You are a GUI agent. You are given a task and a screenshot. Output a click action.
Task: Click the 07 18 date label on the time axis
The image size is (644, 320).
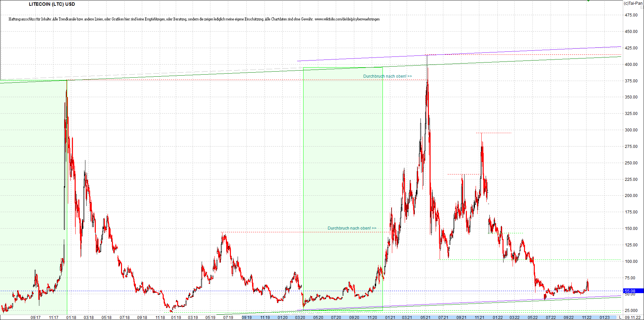pyautogui.click(x=125, y=317)
